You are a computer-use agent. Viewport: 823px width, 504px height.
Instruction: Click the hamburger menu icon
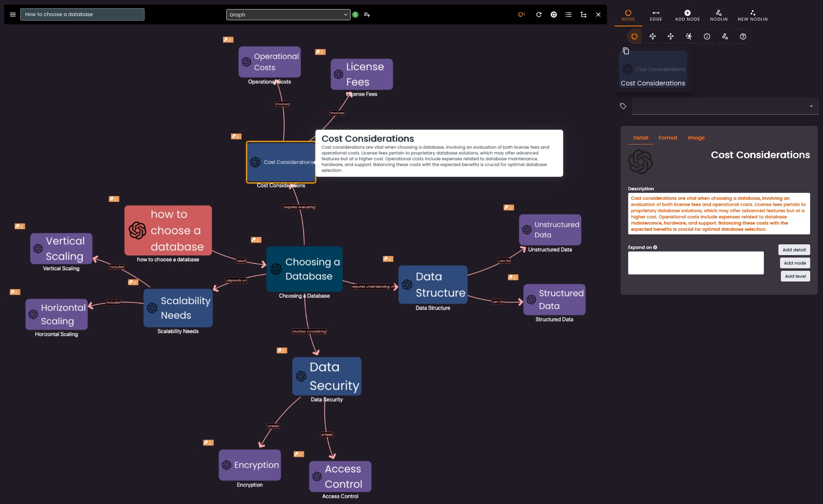13,14
